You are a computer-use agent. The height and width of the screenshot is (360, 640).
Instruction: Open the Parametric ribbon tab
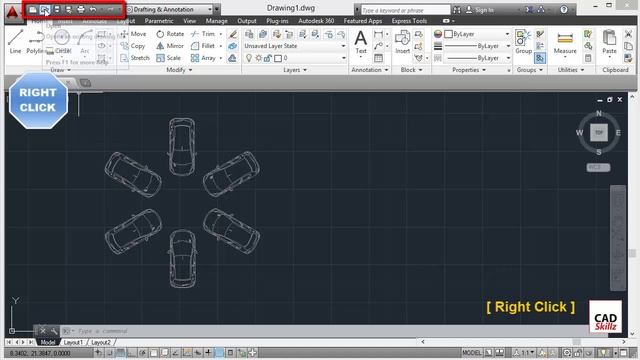[159, 21]
